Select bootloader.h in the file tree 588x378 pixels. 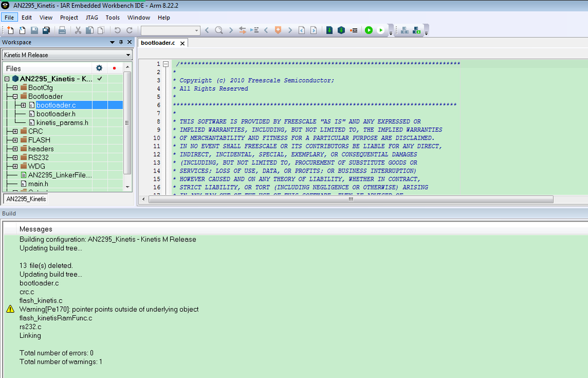pos(56,114)
